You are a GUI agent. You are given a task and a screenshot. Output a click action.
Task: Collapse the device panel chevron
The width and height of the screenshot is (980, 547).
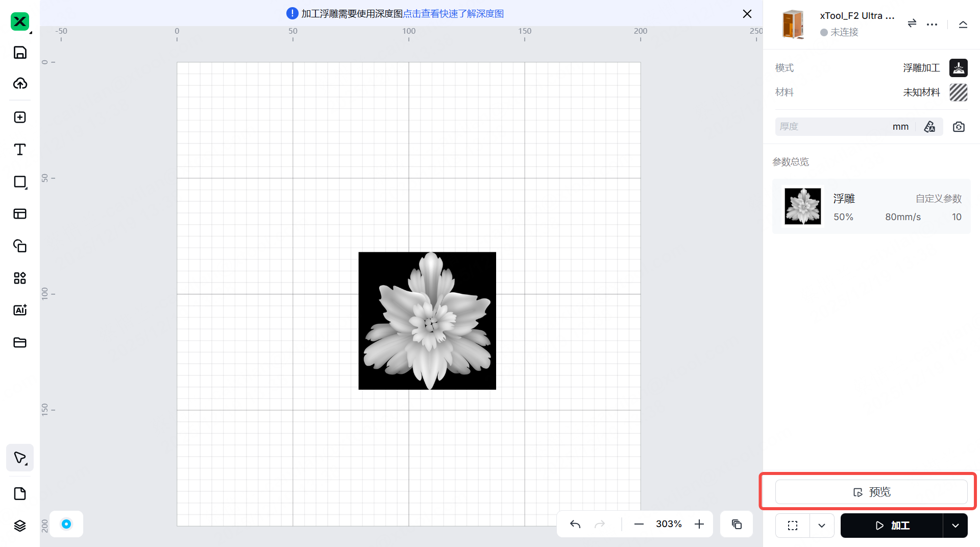click(963, 24)
